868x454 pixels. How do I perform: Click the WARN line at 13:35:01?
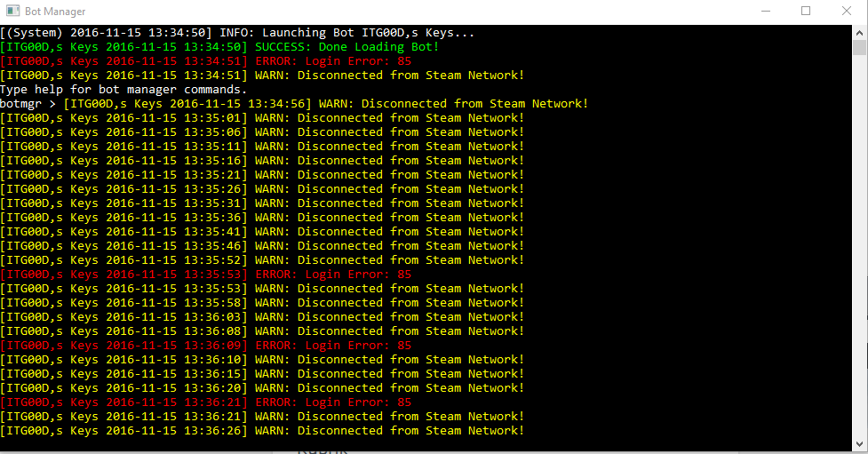tap(262, 118)
